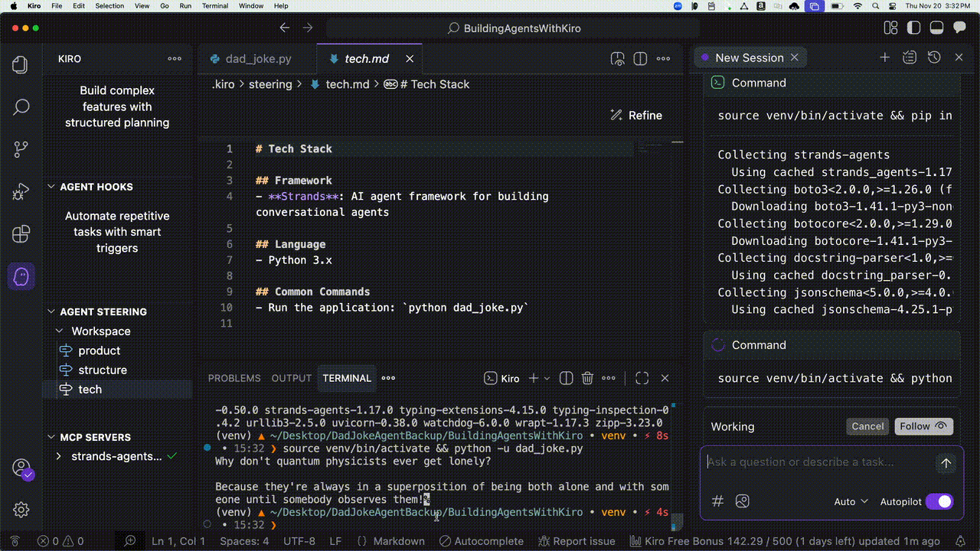Open the product steering file
The image size is (980, 551).
point(99,350)
